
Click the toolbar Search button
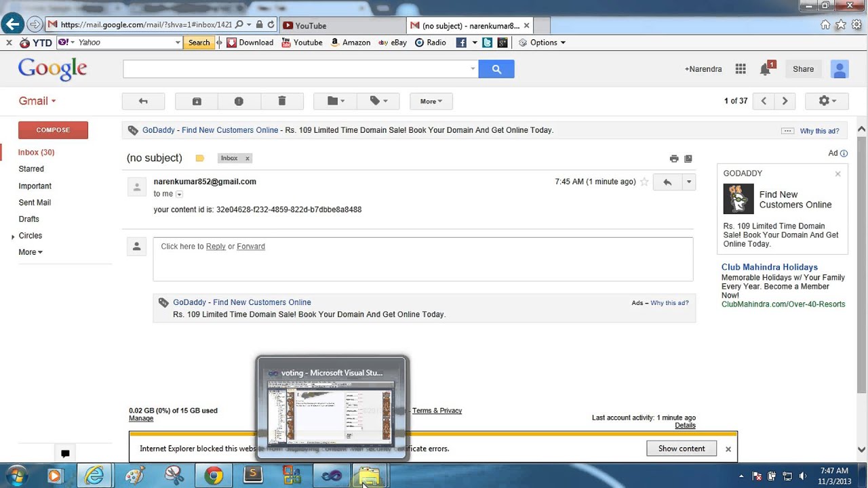(199, 42)
